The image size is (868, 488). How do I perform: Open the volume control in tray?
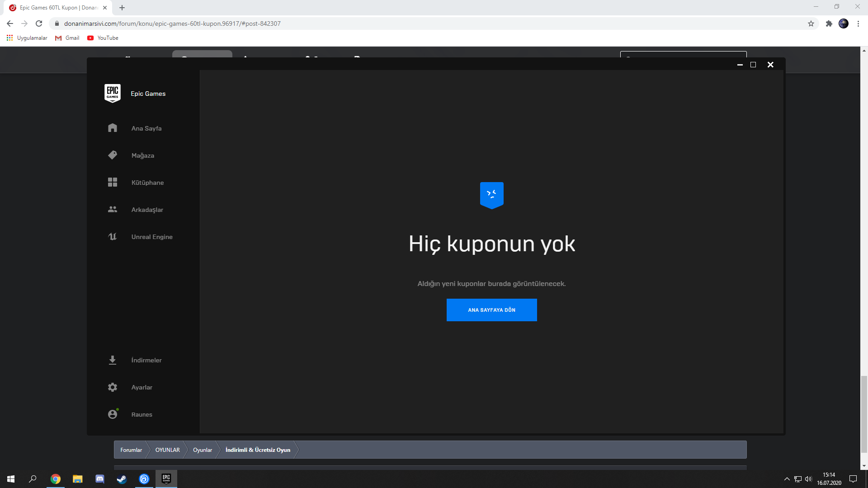tap(808, 479)
